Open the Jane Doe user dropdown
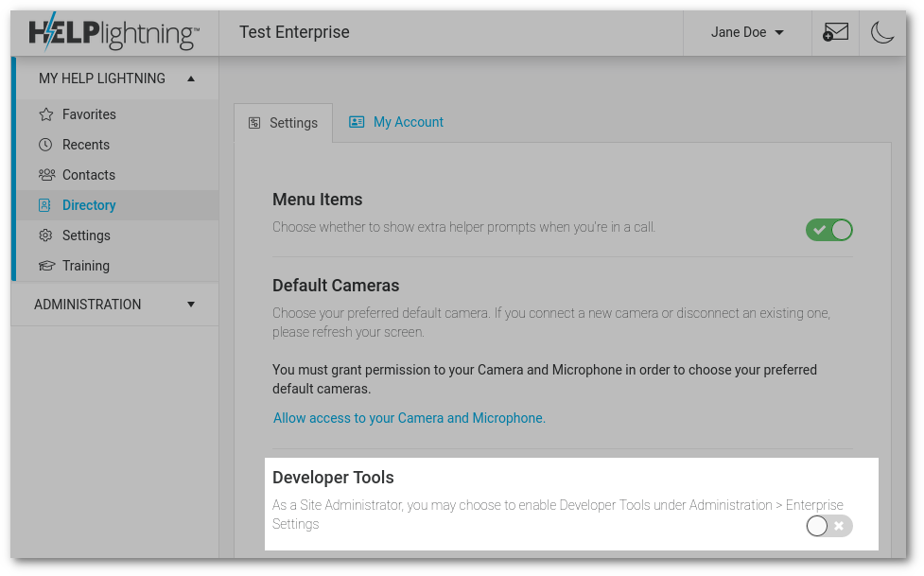This screenshot has width=924, height=576. (747, 32)
